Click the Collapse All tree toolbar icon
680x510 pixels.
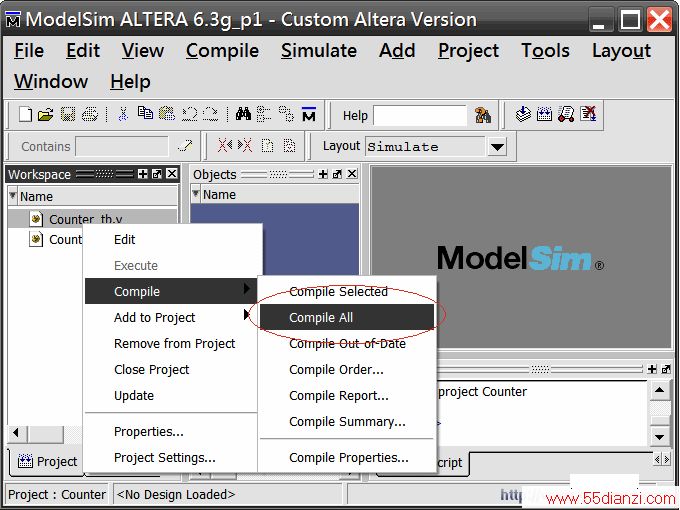pyautogui.click(x=264, y=114)
